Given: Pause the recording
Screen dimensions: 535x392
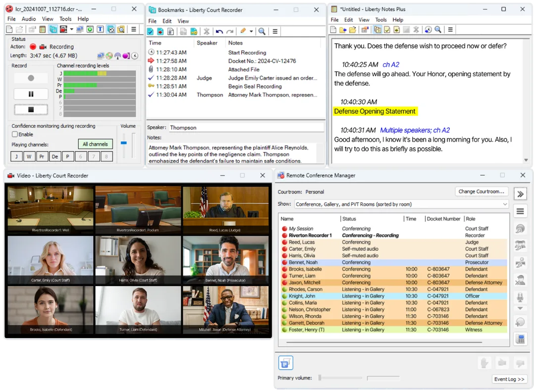Looking at the screenshot, I should coord(31,94).
